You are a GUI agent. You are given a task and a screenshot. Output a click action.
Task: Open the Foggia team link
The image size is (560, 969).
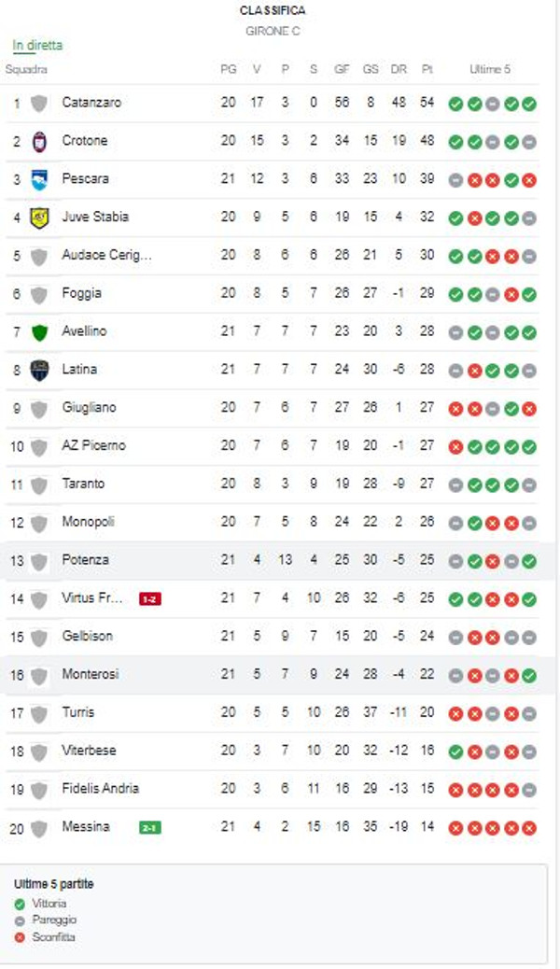(81, 293)
